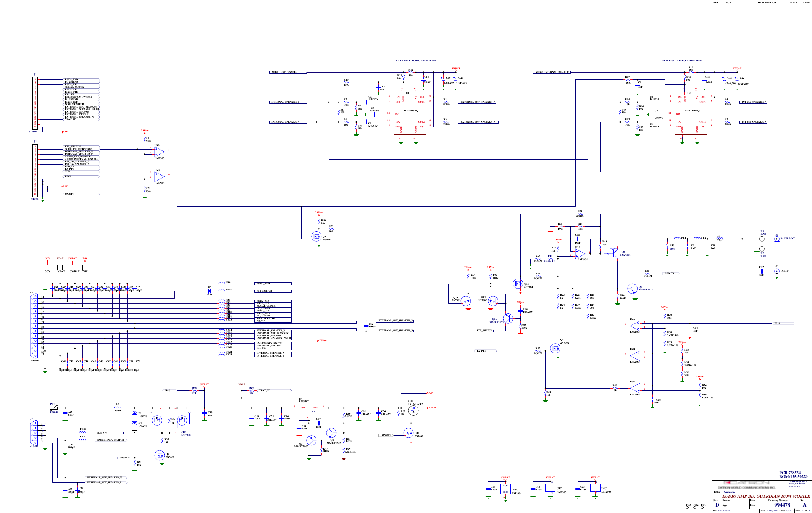The width and height of the screenshot is (812, 513).
Task: Select the Q15 2N7002 MOSFET
Action: coord(518,284)
